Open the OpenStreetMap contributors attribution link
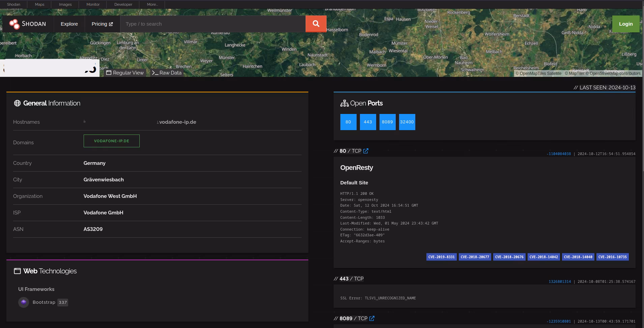The width and height of the screenshot is (644, 328). [x=613, y=73]
